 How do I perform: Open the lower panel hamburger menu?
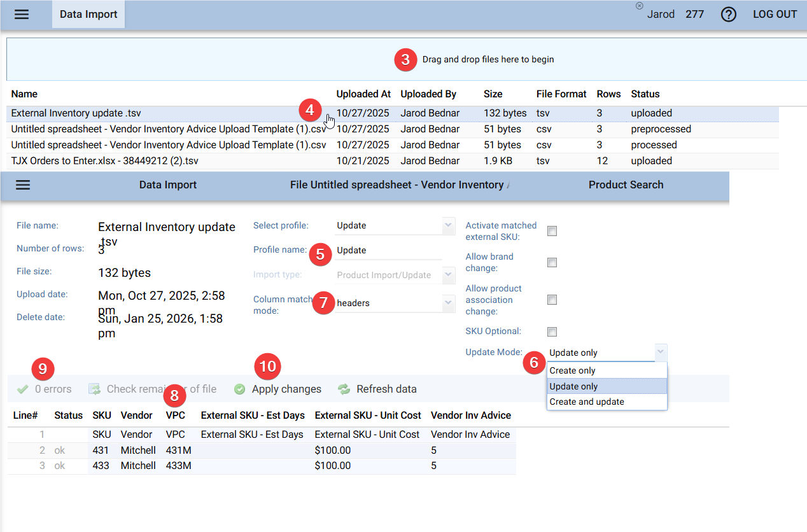click(23, 185)
